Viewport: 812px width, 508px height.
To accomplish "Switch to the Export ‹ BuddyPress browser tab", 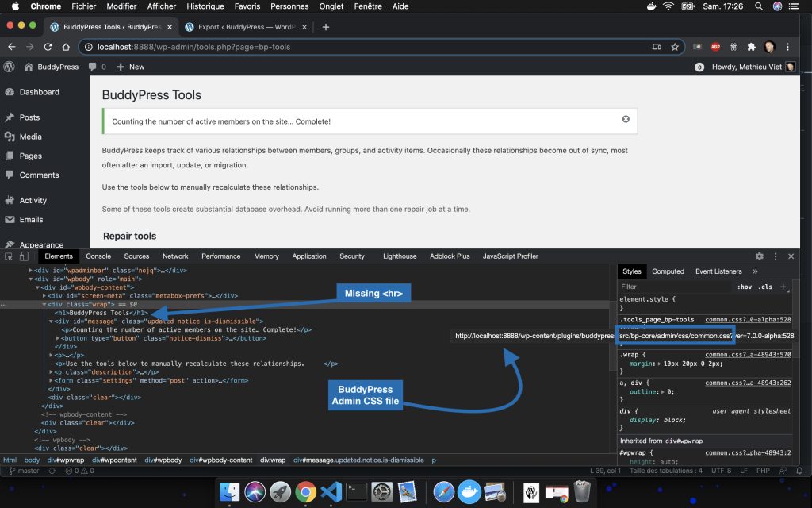I will click(x=246, y=27).
